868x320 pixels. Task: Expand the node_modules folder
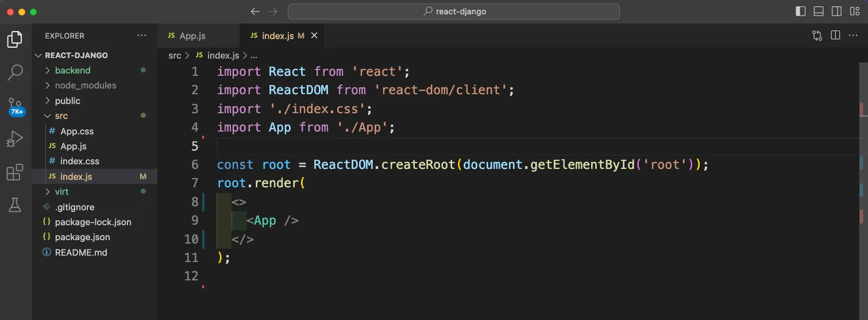(x=95, y=85)
